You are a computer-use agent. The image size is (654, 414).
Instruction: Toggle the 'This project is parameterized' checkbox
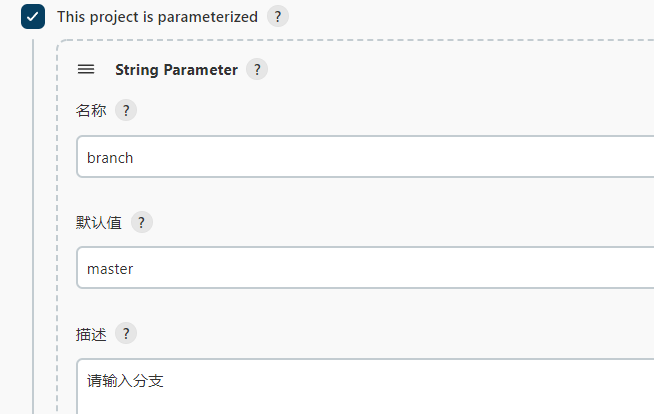coord(33,17)
